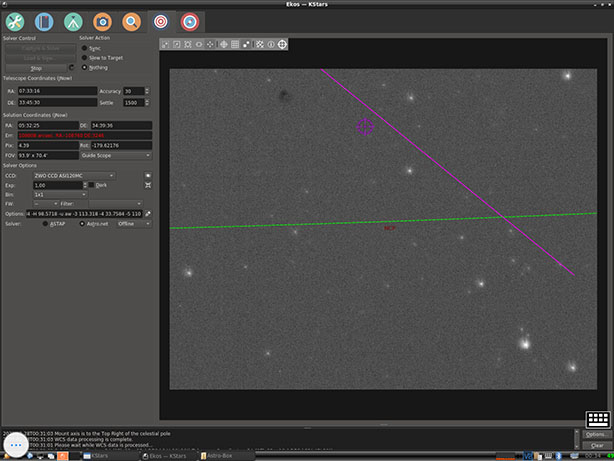This screenshot has width=614, height=461.
Task: Toggle the pixel grid overlay icon
Action: [235, 44]
